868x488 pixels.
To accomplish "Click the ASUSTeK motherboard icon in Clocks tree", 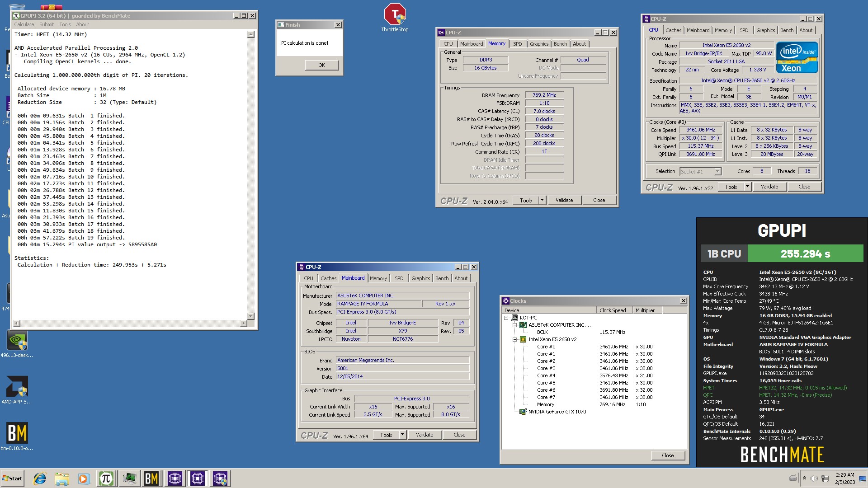I will coord(523,325).
